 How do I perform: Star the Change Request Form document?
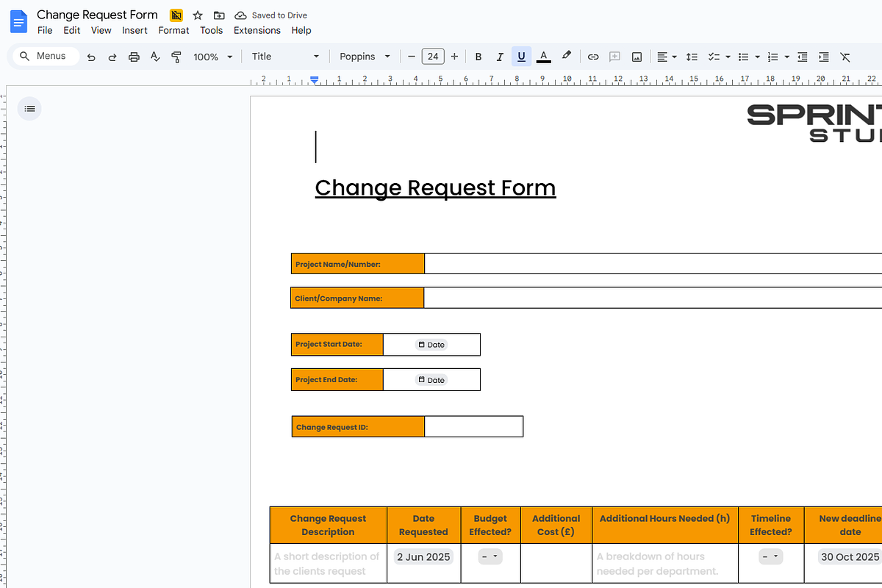(197, 15)
